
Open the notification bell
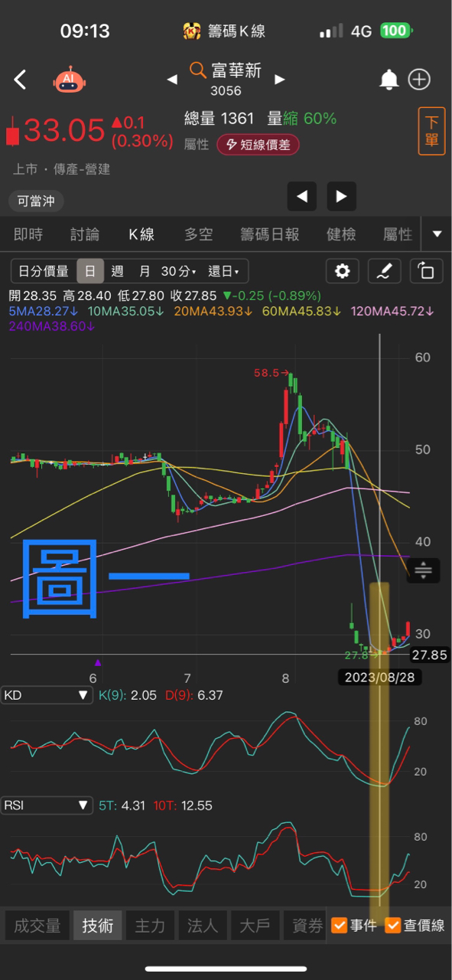(x=389, y=79)
